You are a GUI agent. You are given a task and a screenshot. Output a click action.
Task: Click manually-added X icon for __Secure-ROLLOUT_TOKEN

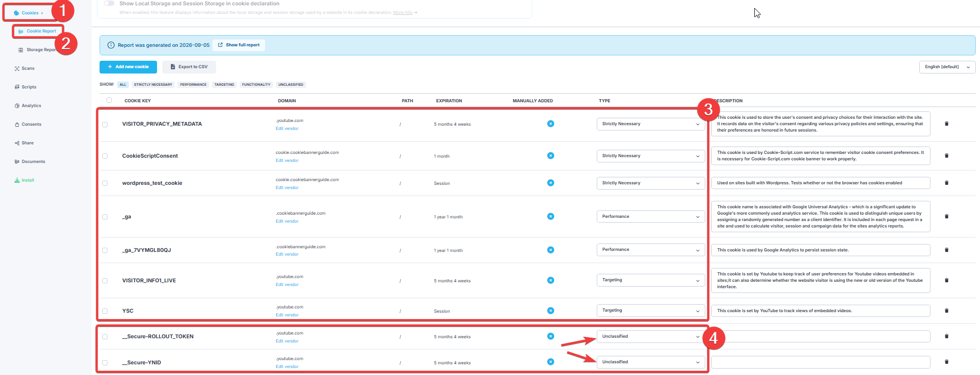point(550,336)
